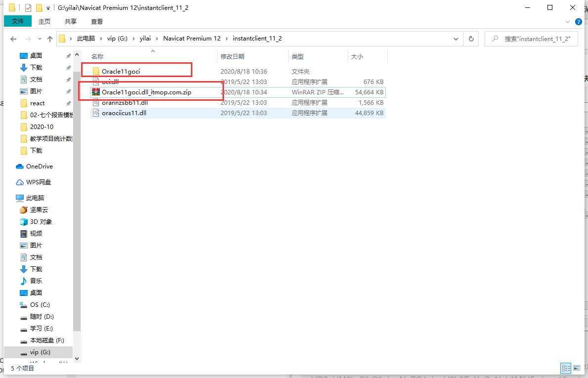Sort by the 类型 column header

pyautogui.click(x=298, y=56)
